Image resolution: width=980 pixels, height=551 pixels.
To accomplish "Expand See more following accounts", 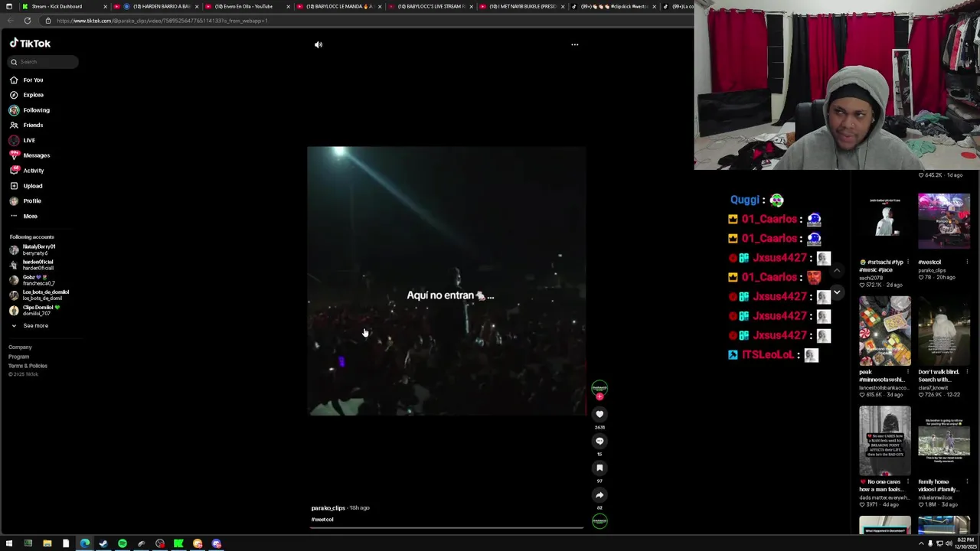I will click(x=29, y=326).
